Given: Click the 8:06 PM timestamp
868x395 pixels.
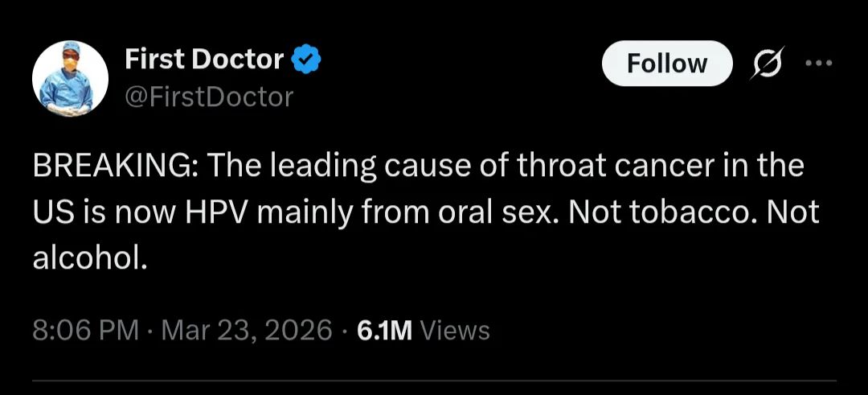Looking at the screenshot, I should (85, 330).
